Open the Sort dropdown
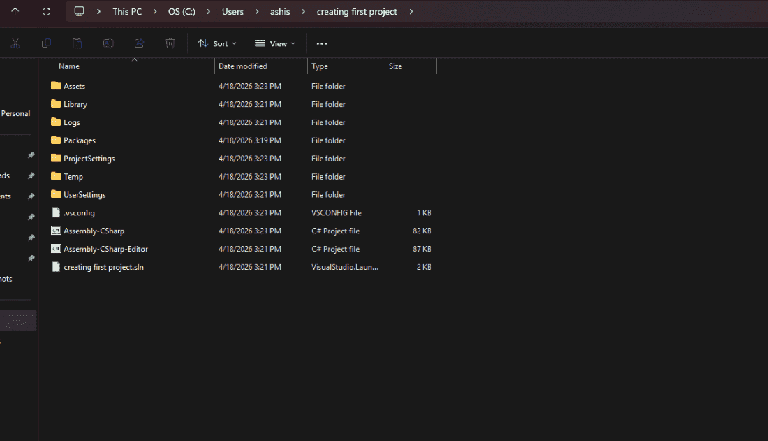Screen dimensions: 768x441 tap(217, 44)
